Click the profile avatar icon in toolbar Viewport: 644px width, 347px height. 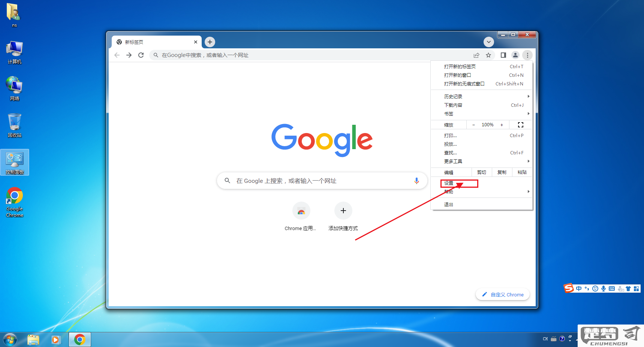coord(515,55)
